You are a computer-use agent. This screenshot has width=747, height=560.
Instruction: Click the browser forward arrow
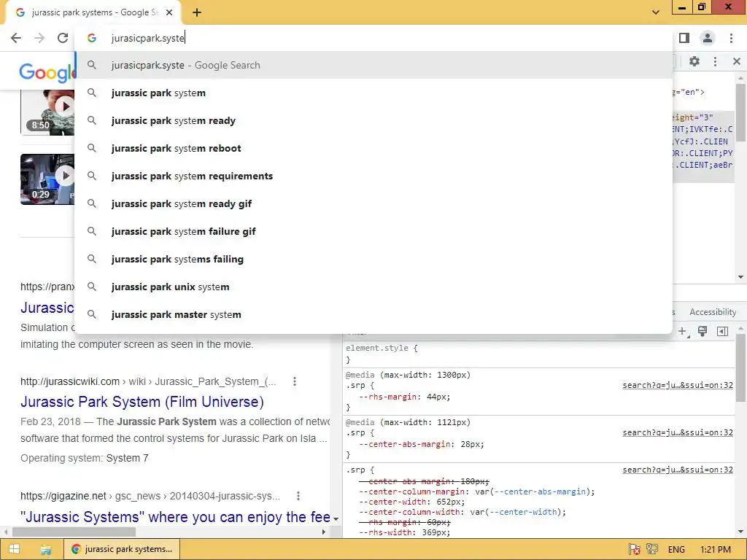39,38
